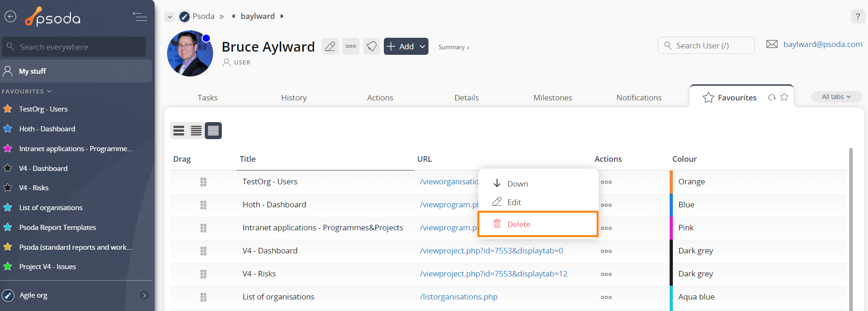The width and height of the screenshot is (868, 311).
Task: Open My stuff in the sidebar
Action: [x=76, y=71]
